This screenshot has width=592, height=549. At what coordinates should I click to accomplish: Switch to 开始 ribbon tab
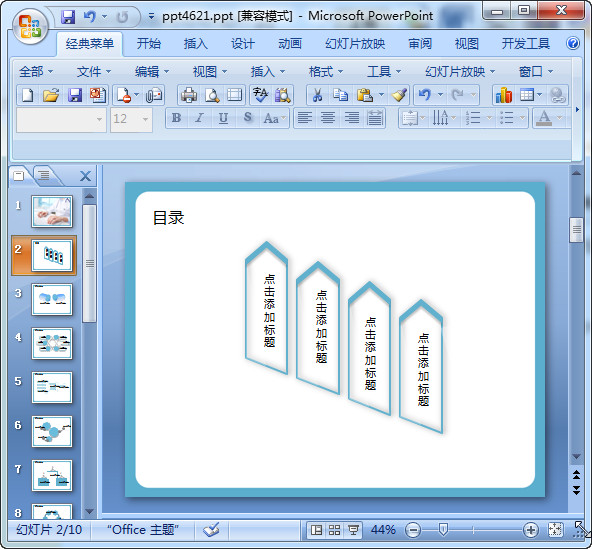click(148, 44)
